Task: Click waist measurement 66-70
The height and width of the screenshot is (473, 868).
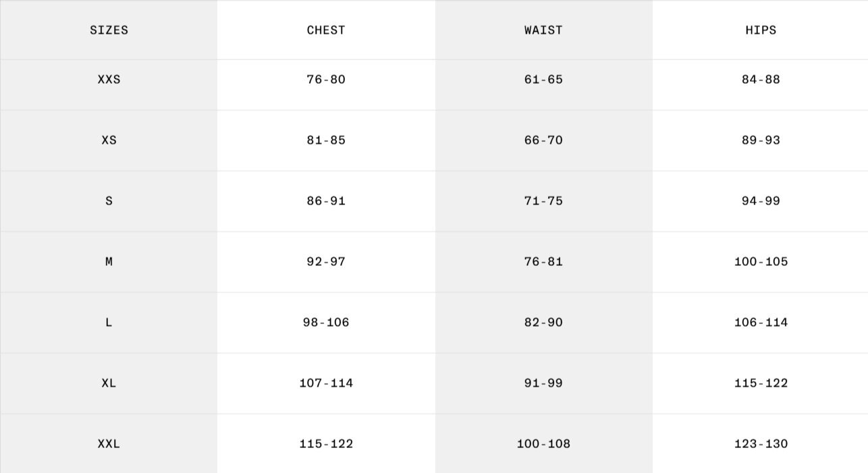Action: point(543,140)
